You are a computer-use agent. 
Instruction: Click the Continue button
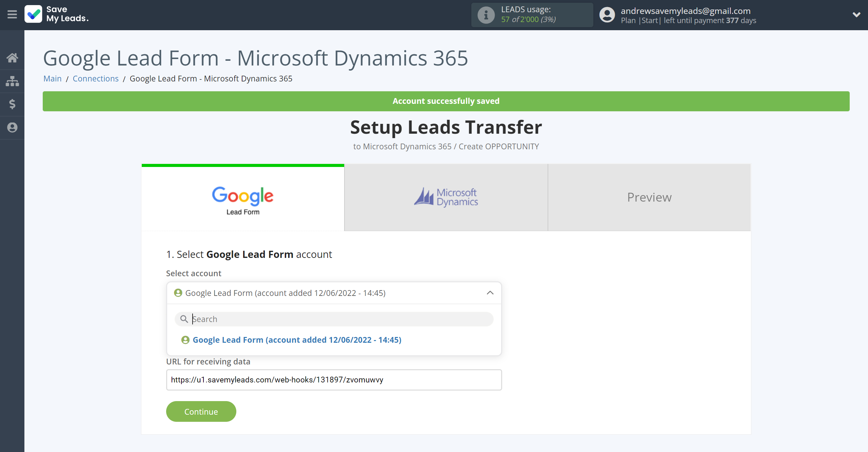[201, 412]
